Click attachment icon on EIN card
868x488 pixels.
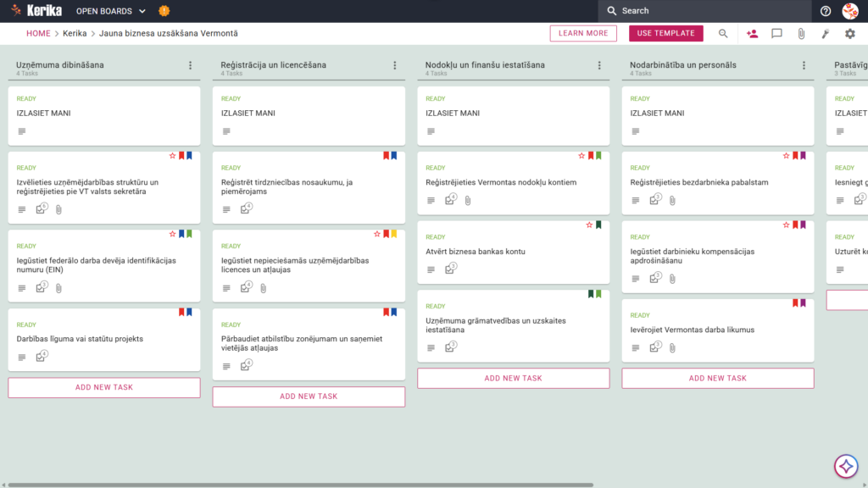coord(58,288)
